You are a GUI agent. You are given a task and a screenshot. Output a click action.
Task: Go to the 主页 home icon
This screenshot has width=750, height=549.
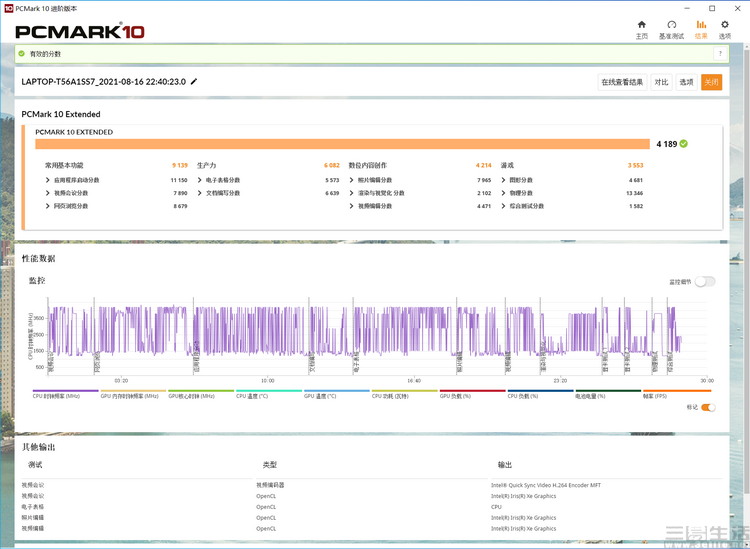[642, 24]
